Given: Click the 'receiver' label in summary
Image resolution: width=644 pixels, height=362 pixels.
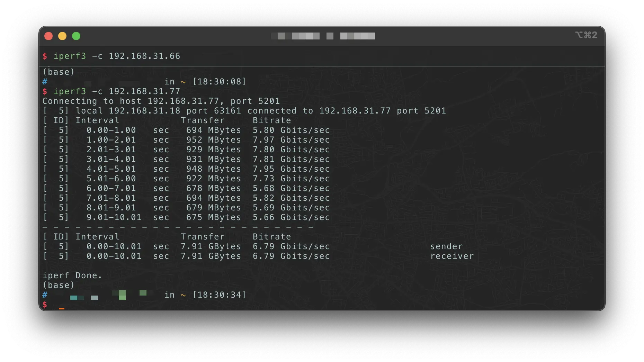Looking at the screenshot, I should point(452,256).
